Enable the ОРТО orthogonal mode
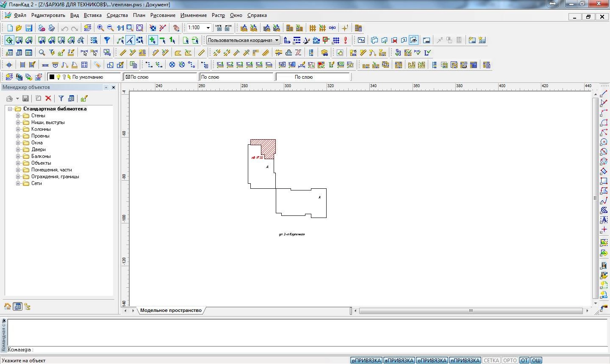 point(510,360)
